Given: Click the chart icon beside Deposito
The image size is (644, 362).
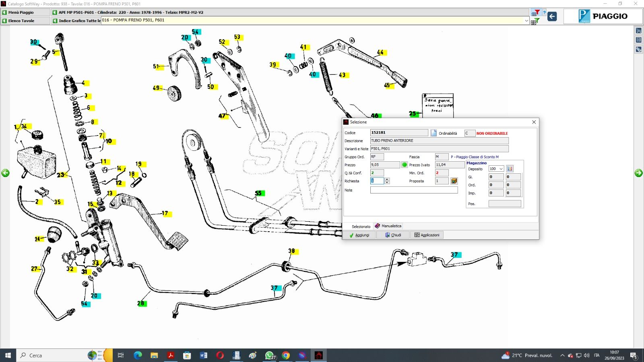Looking at the screenshot, I should coord(510,169).
